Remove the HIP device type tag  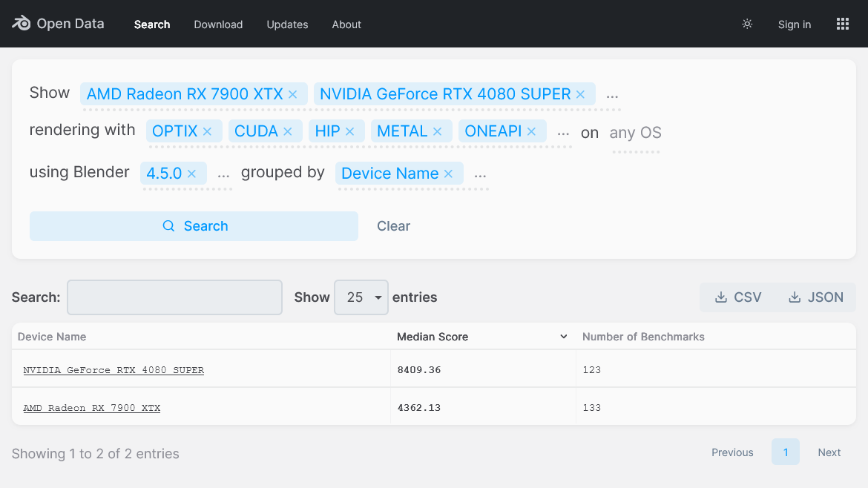click(349, 132)
